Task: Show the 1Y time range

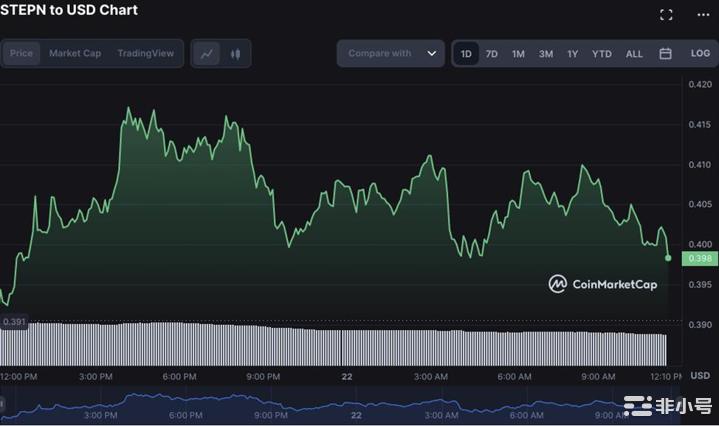Action: pyautogui.click(x=573, y=54)
